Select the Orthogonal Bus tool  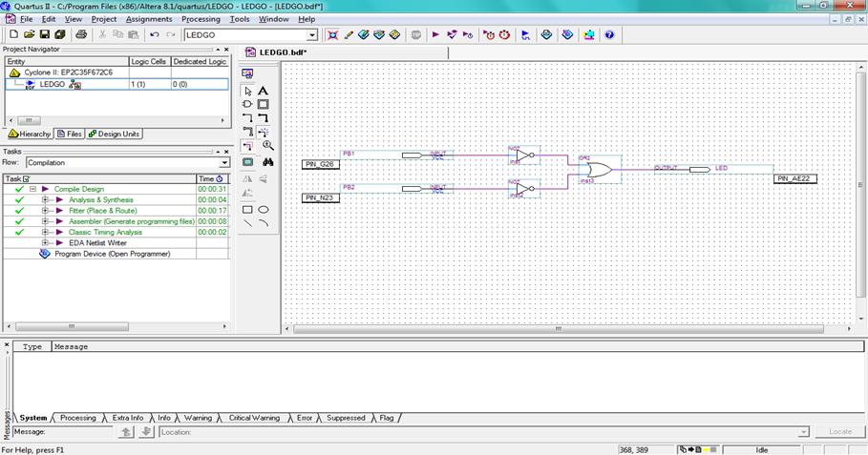264,117
